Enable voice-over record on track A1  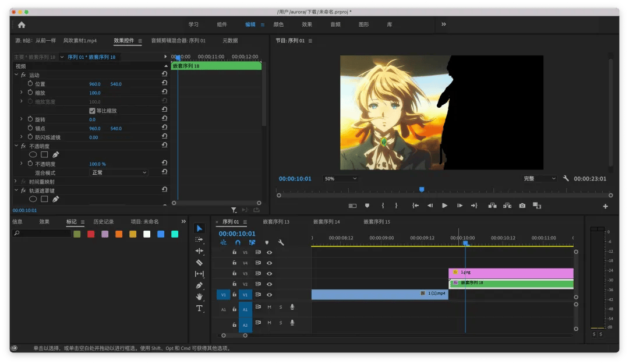292,308
